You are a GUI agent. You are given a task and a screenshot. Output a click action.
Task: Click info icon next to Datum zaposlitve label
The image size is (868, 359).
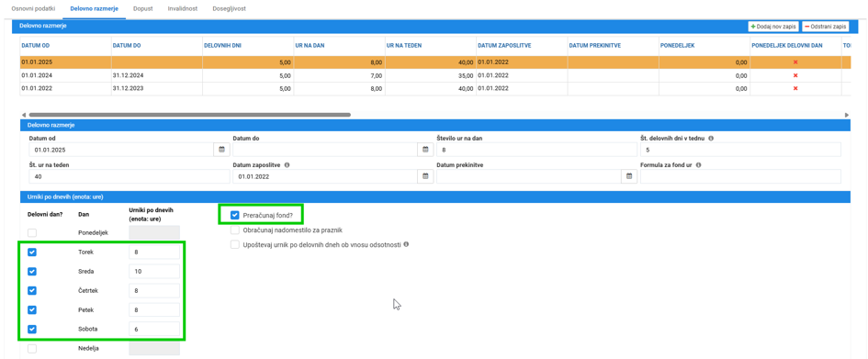tap(287, 165)
